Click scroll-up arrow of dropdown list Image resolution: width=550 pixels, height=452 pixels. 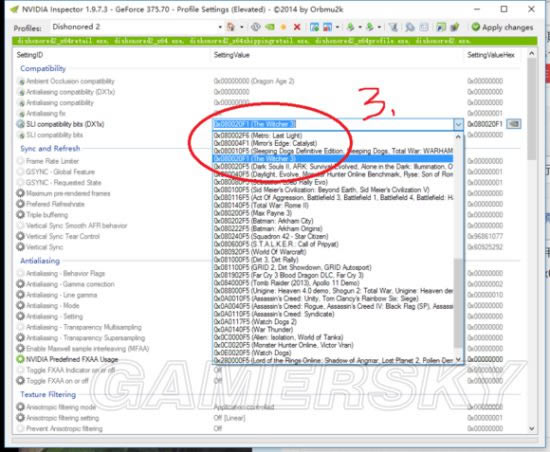(x=458, y=137)
